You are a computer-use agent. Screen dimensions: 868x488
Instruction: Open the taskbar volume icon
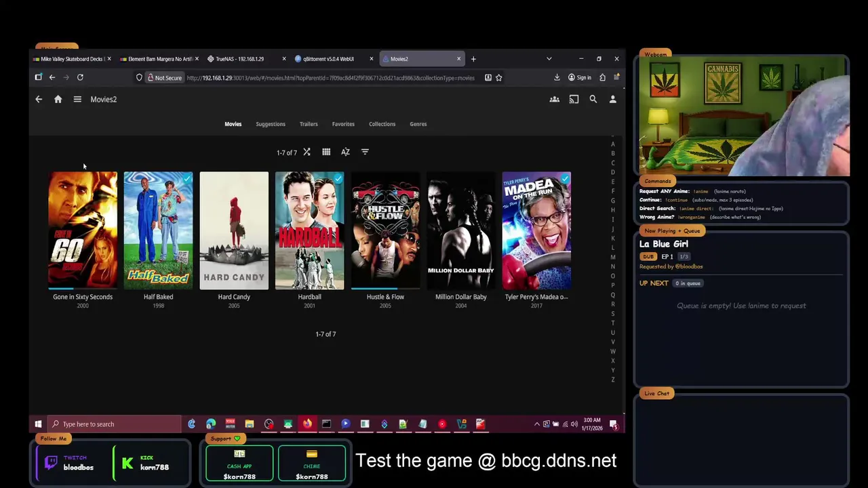574,424
